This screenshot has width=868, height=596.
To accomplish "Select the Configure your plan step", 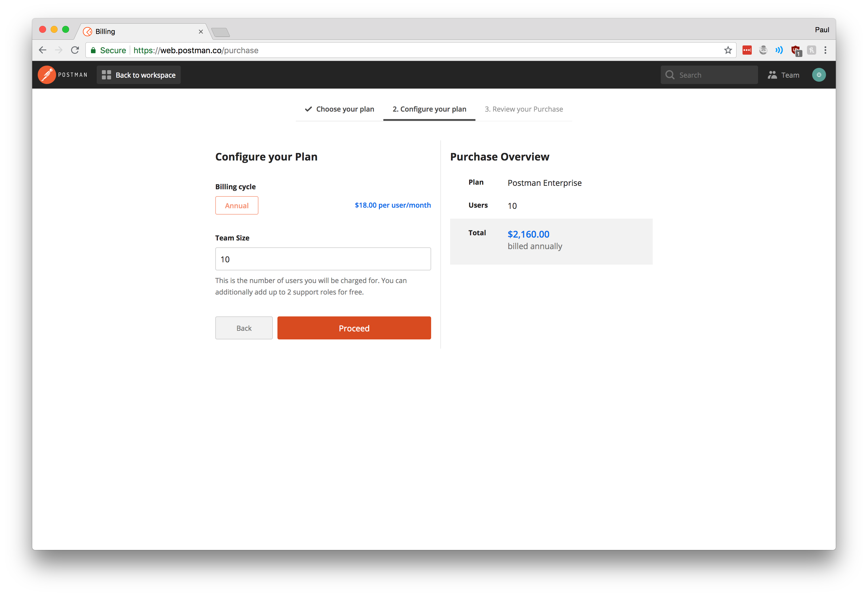I will pyautogui.click(x=429, y=109).
